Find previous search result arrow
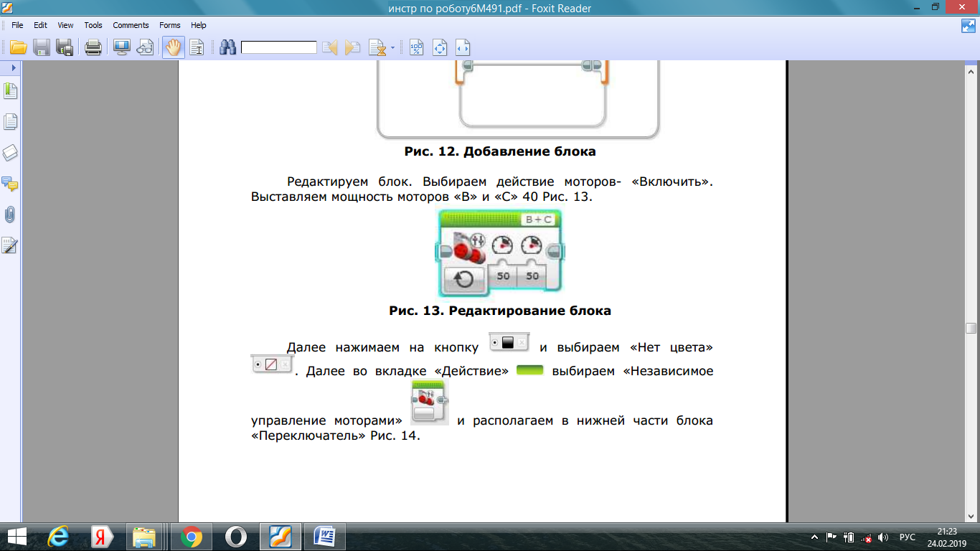 330,48
